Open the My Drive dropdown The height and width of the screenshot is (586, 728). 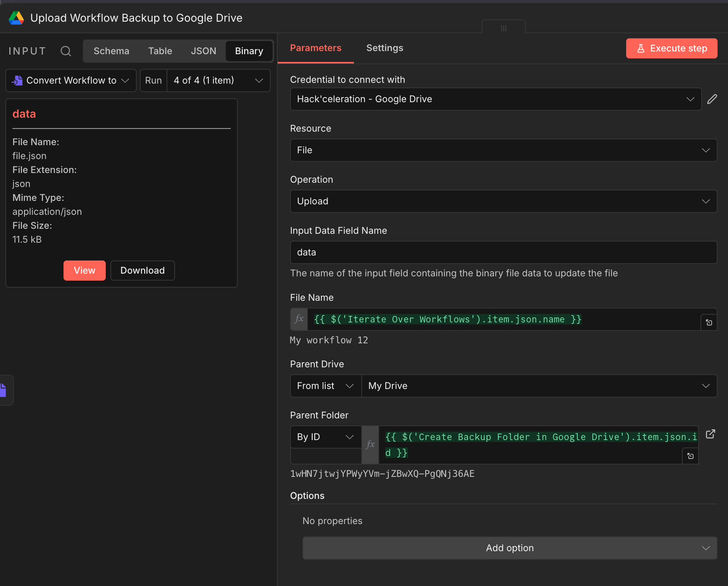tap(539, 386)
